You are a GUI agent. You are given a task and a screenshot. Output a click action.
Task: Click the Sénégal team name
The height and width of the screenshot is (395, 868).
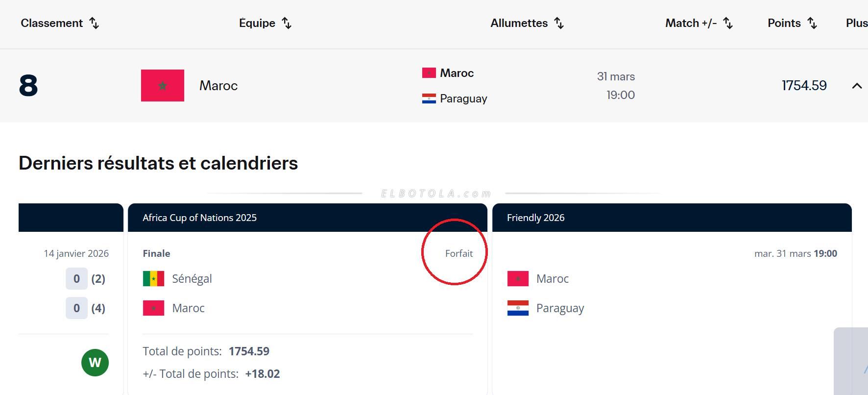(192, 279)
